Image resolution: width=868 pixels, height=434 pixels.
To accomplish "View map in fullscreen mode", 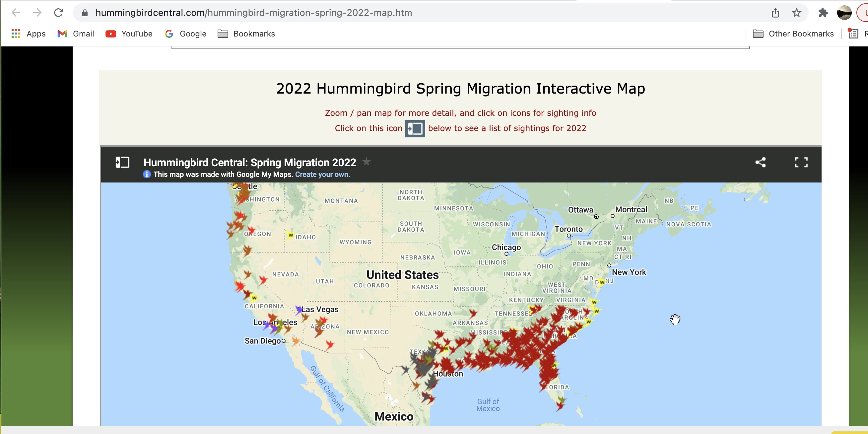I will pos(801,162).
